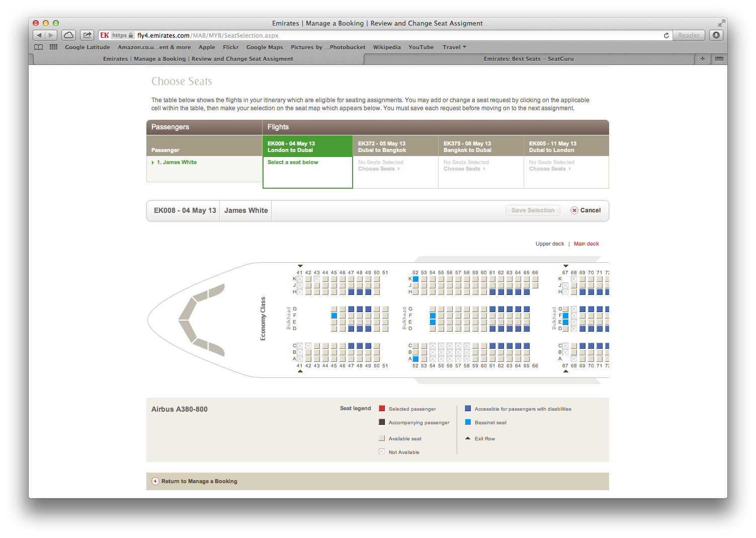
Task: Click the Cancel button label
Action: point(591,210)
